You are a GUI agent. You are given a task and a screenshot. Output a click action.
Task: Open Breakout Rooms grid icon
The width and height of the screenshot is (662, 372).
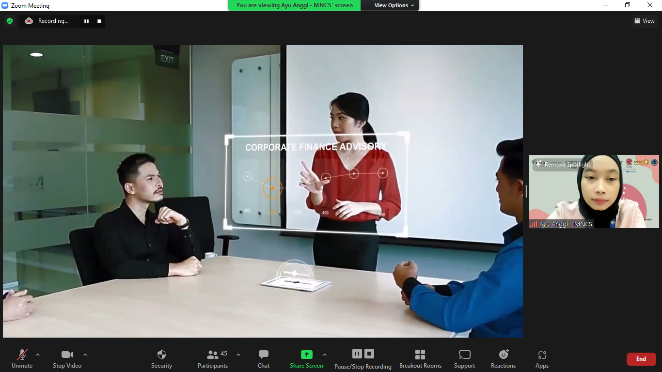point(420,354)
